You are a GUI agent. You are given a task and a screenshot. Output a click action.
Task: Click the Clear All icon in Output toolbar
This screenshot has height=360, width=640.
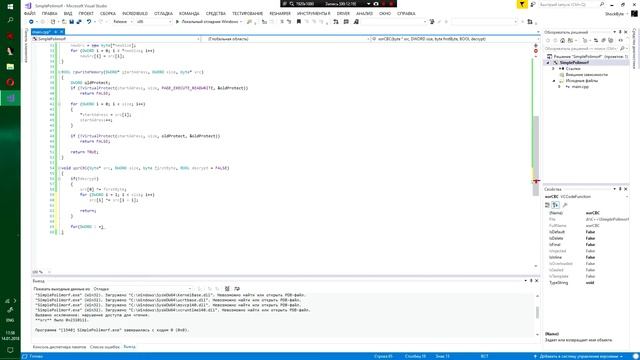227,289
